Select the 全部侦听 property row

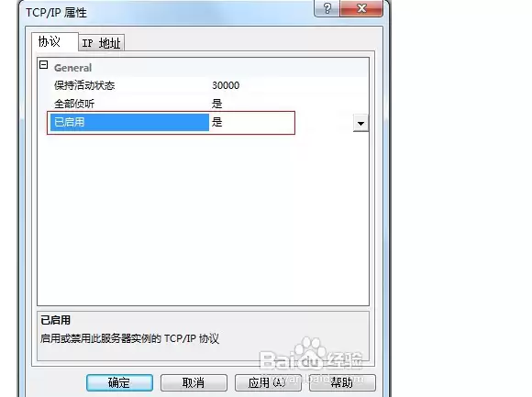coord(203,104)
